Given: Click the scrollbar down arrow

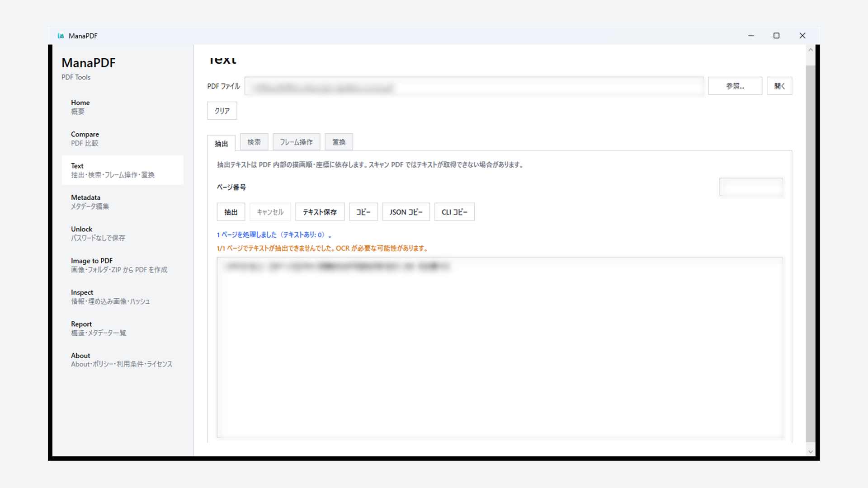Looking at the screenshot, I should pyautogui.click(x=811, y=451).
